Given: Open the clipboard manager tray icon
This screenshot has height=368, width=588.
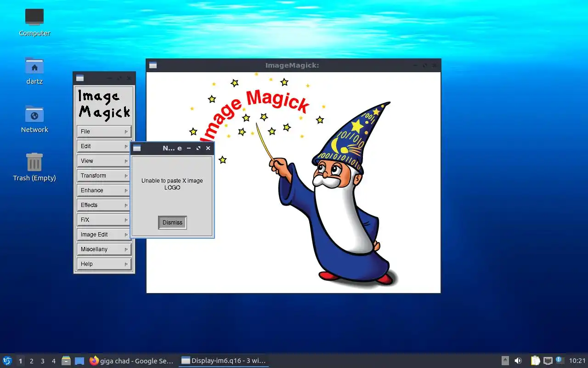Looking at the screenshot, I should pos(535,361).
